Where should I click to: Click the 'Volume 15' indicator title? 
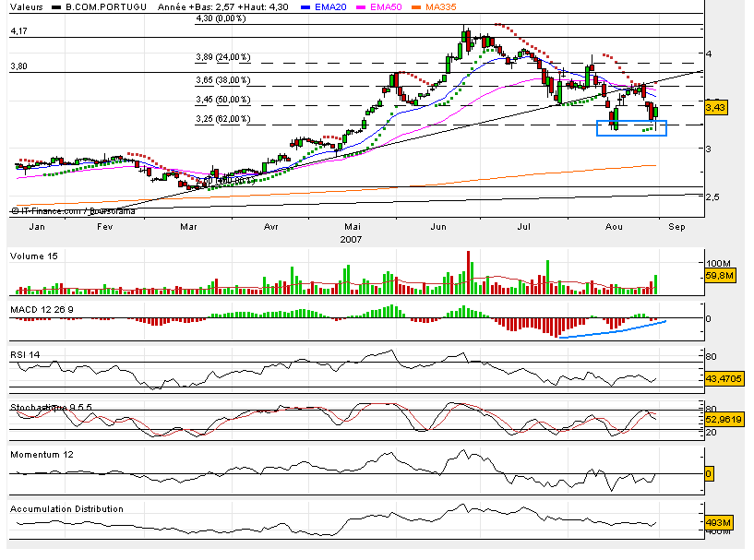(x=33, y=256)
